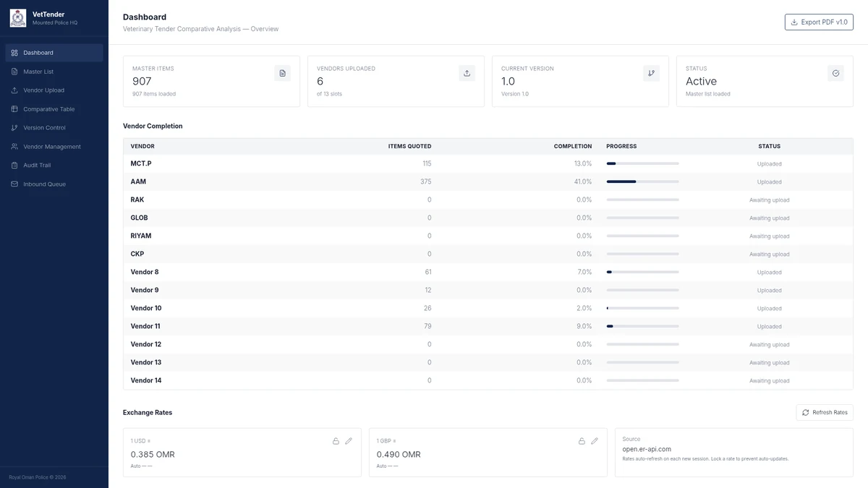Select the Vendor 9 row name
The image size is (868, 488).
(145, 290)
